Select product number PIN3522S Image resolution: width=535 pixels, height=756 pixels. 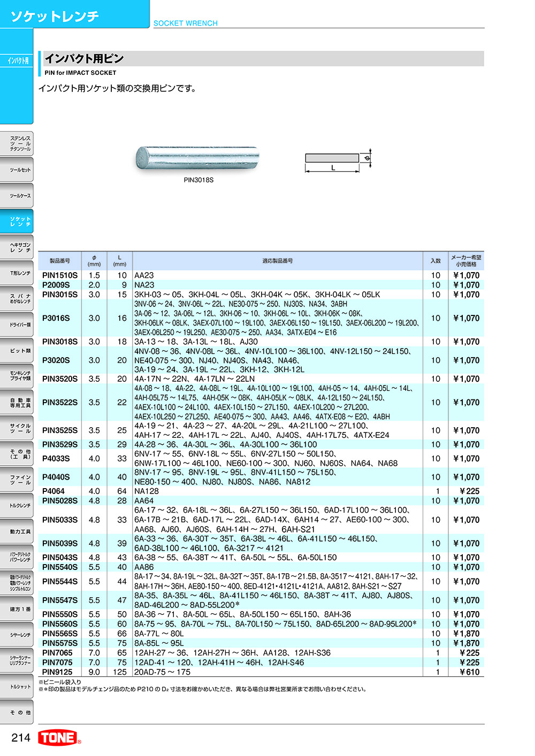click(x=60, y=403)
